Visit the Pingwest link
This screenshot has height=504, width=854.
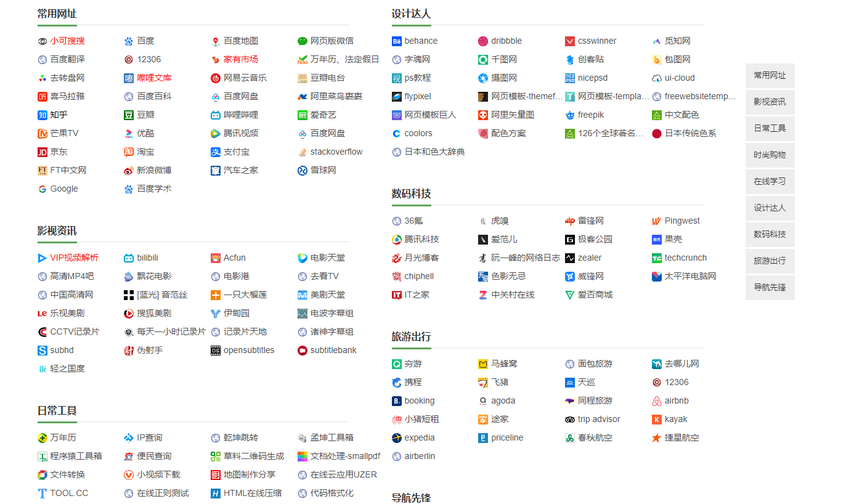coord(682,221)
